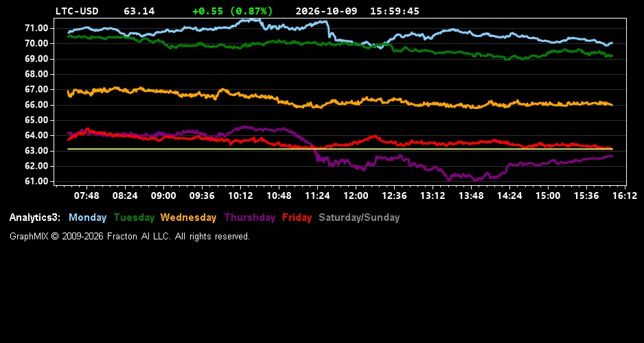Screen dimensions: 644x343
Task: Click the 71.00 y-axis label
Action: pos(37,28)
